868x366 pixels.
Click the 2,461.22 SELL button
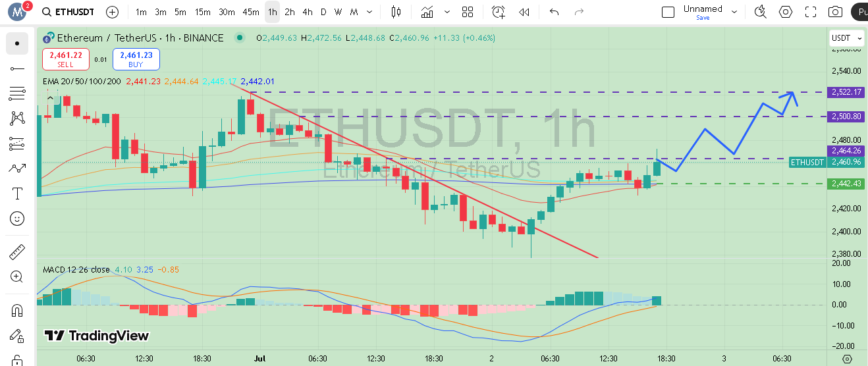point(65,59)
